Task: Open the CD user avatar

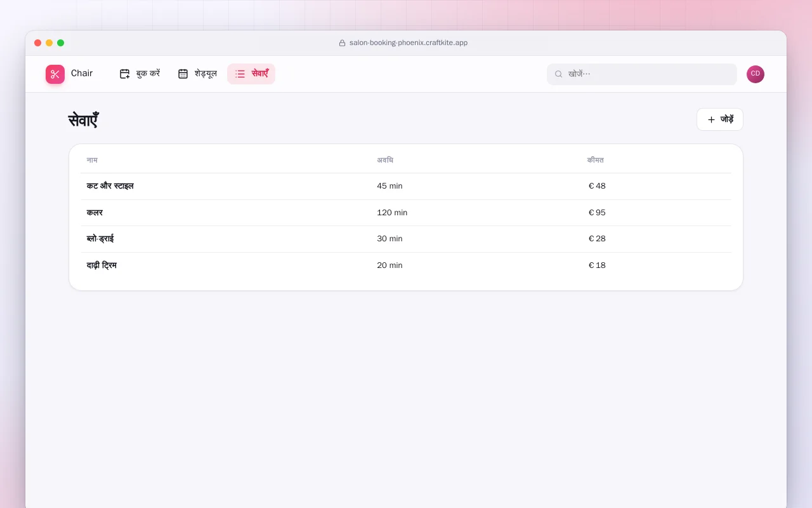Action: [756, 74]
